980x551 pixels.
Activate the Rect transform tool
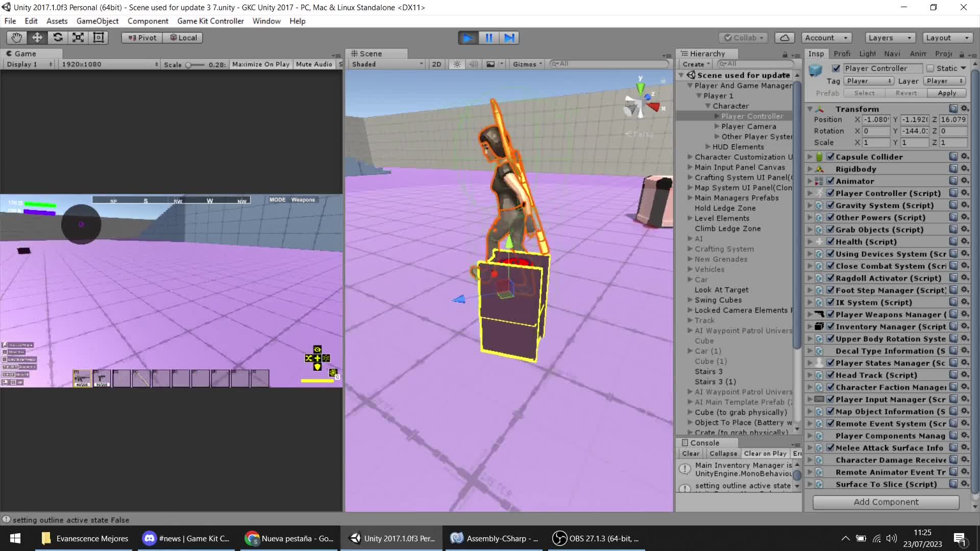[99, 37]
